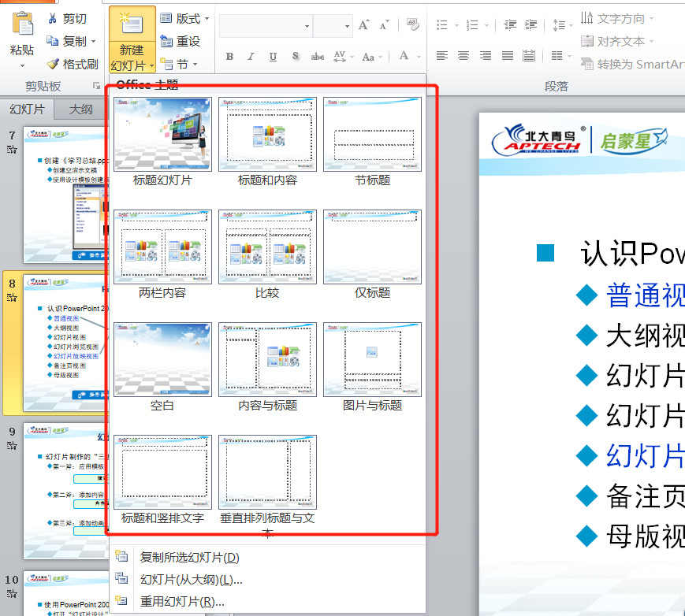685x616 pixels.
Task: Switch to the Outline (大纲) tab
Action: [81, 109]
